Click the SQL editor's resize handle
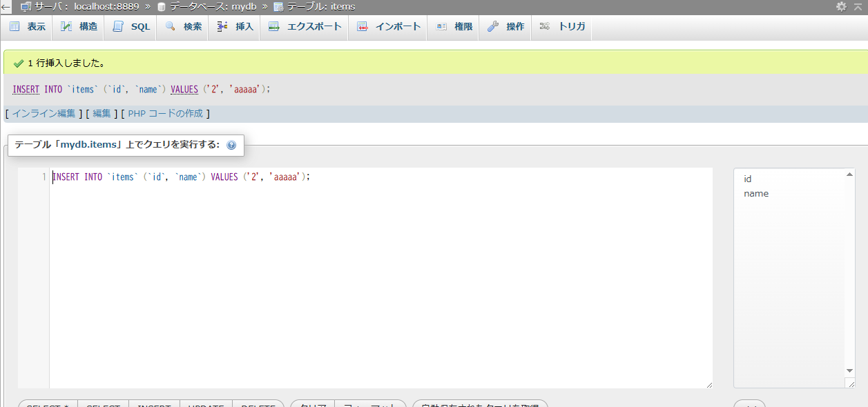Screen dimensions: 868x407 point(708,384)
